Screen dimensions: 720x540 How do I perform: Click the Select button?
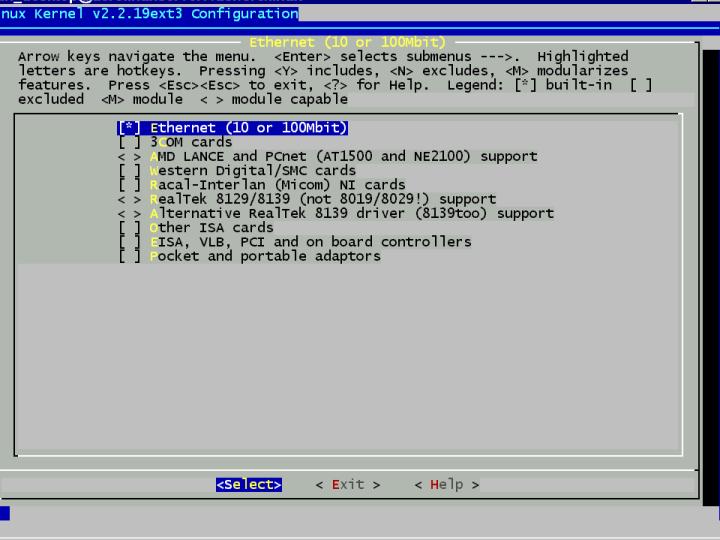pos(249,484)
